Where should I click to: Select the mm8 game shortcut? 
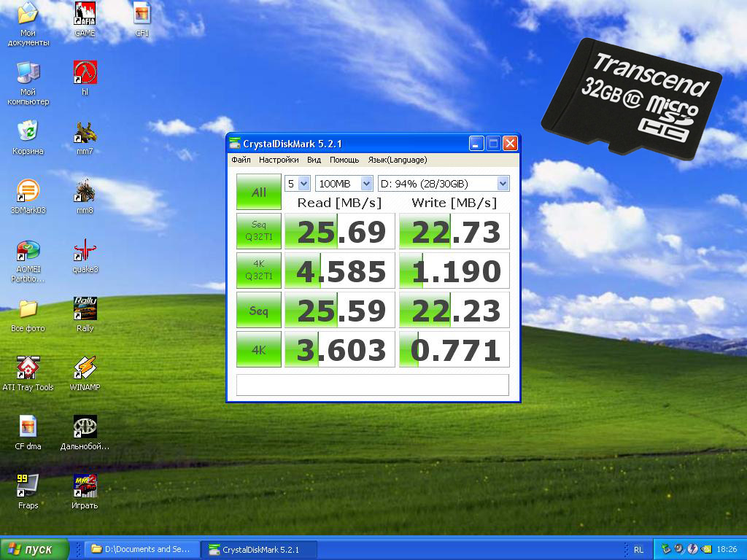tap(85, 196)
